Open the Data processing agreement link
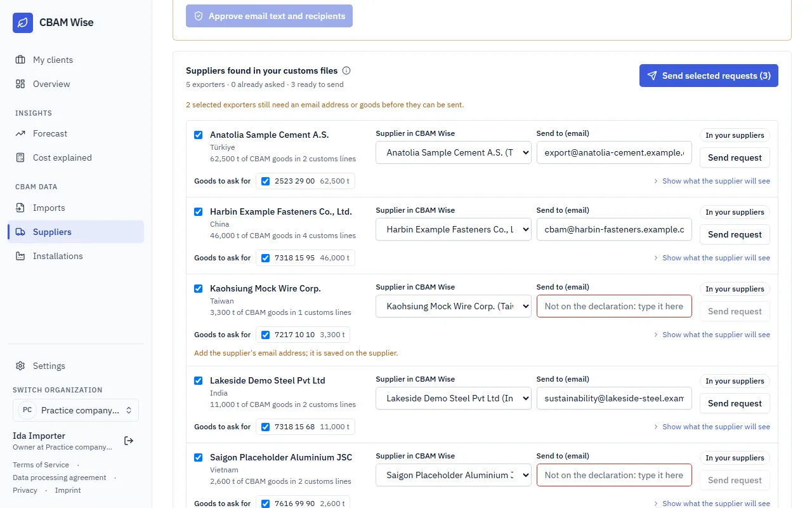812x508 pixels. pyautogui.click(x=60, y=478)
